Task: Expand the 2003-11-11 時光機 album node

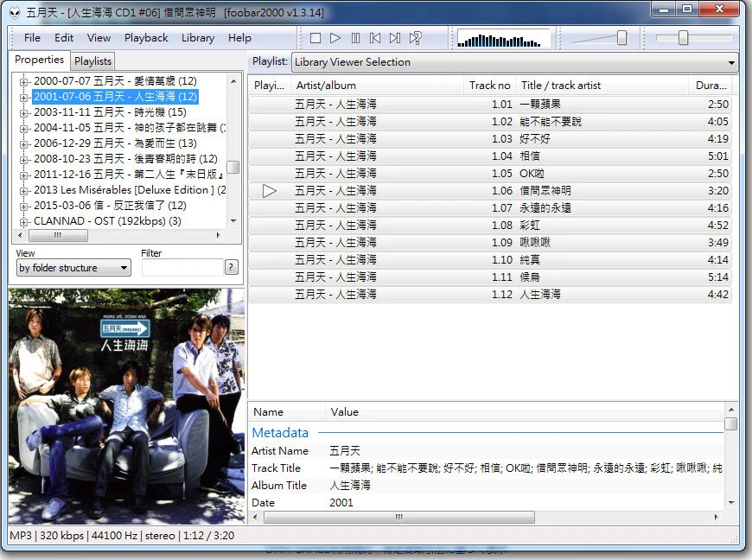Action: tap(24, 112)
